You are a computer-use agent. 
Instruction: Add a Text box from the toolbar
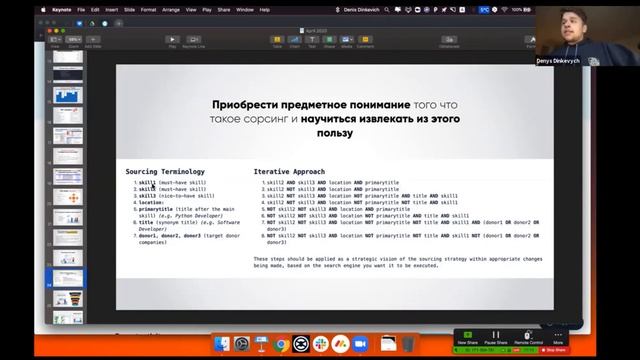click(x=312, y=40)
